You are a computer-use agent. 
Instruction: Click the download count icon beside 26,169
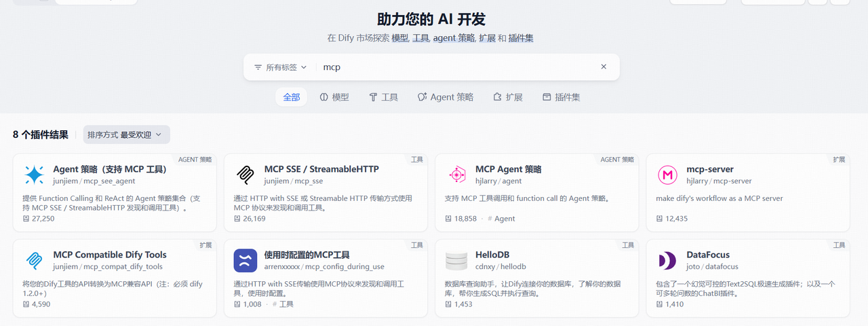click(237, 219)
